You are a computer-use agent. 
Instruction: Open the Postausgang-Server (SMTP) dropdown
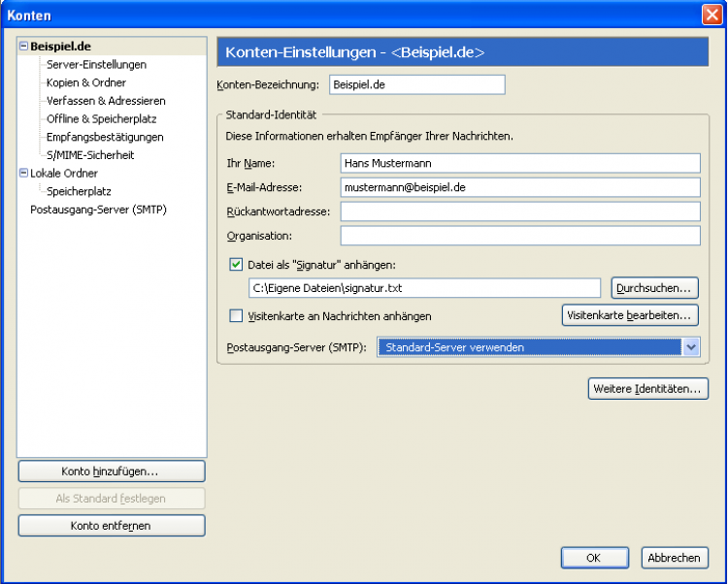690,346
